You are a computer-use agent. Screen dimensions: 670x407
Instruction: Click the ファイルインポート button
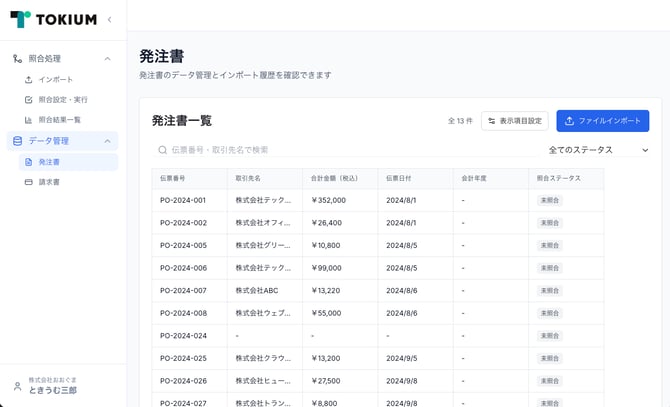602,121
